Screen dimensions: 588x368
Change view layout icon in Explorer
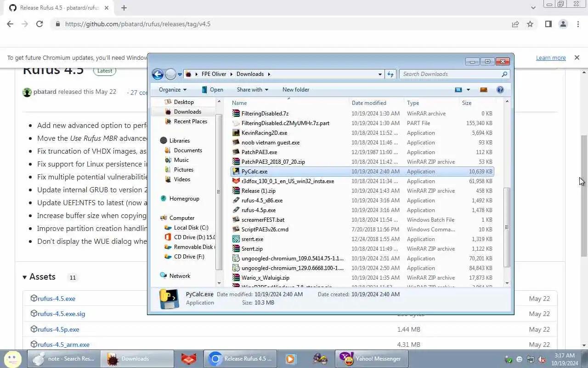pyautogui.click(x=458, y=90)
